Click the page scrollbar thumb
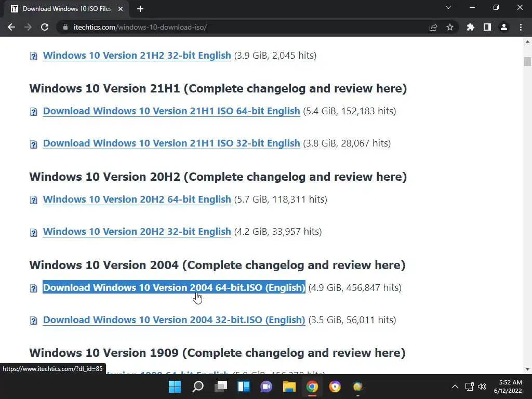The height and width of the screenshot is (399, 532). point(527,61)
